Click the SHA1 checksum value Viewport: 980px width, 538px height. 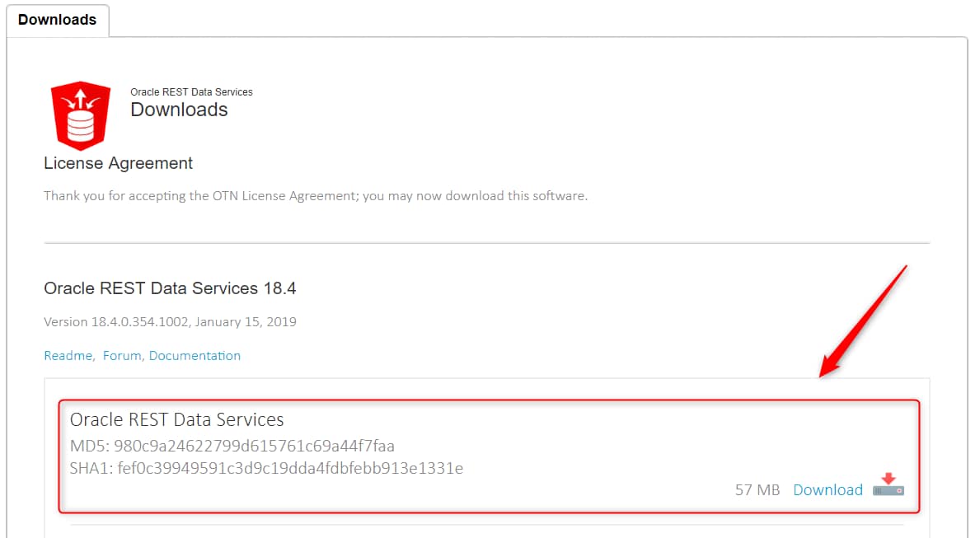(290, 469)
